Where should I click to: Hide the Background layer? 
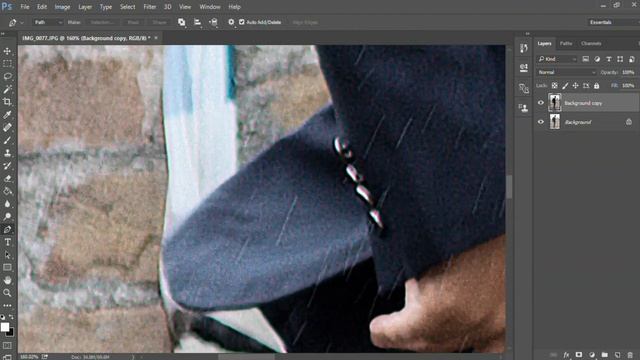click(541, 122)
